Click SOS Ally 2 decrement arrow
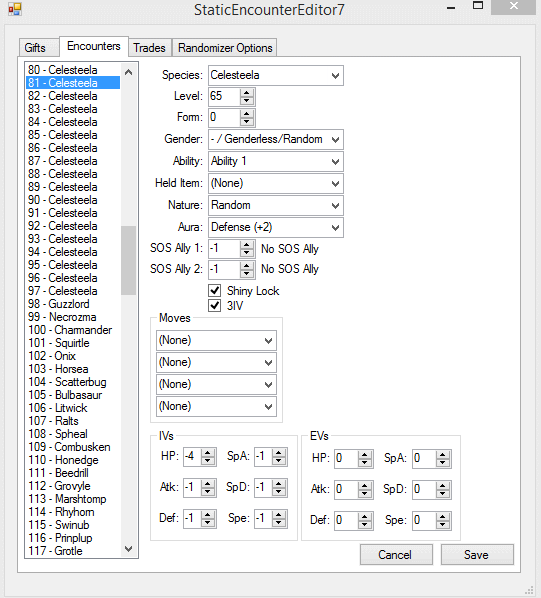The image size is (541, 598). (x=247, y=273)
